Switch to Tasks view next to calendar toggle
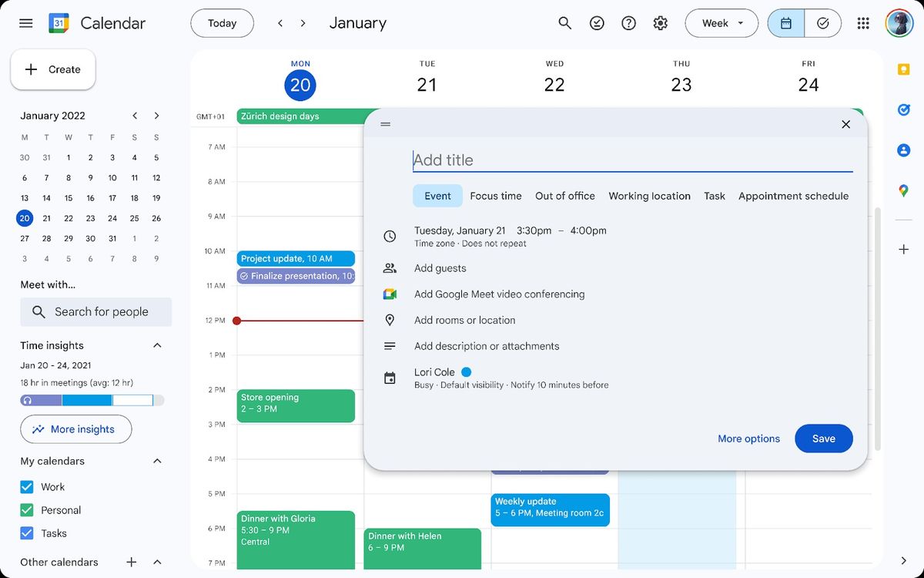The image size is (924, 578). pyautogui.click(x=823, y=23)
